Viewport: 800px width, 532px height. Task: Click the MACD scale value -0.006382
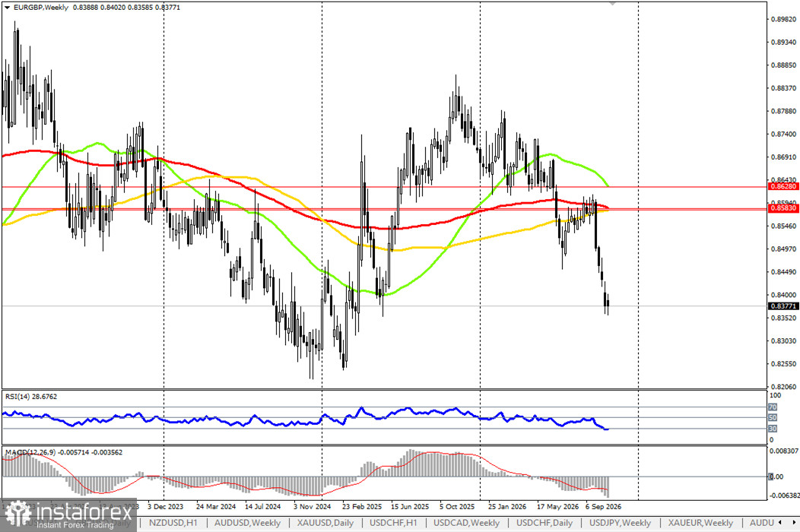click(x=784, y=496)
